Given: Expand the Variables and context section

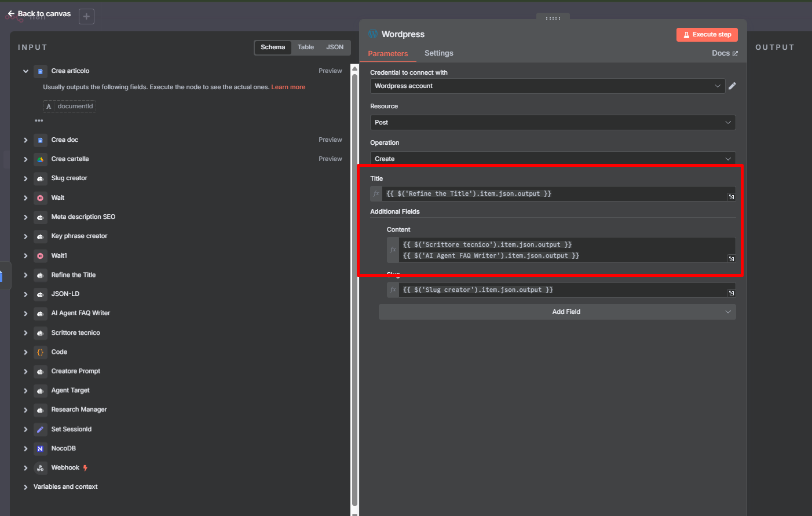Looking at the screenshot, I should click(x=25, y=487).
